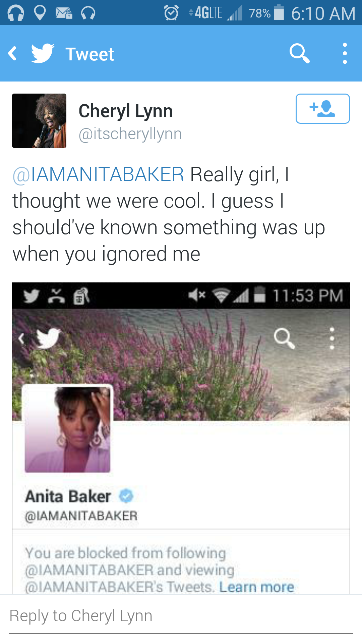Tap the Reply to Cheryl Lynn field

(181, 616)
